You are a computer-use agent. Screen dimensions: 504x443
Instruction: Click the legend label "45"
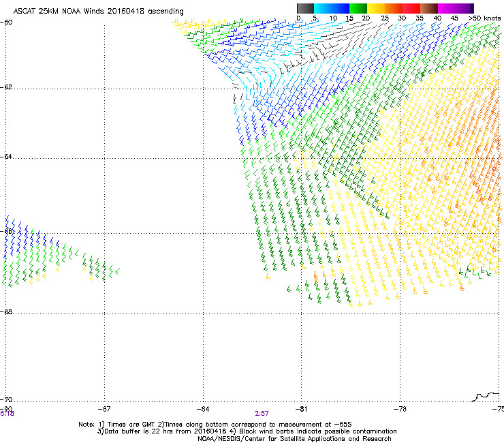tap(454, 18)
